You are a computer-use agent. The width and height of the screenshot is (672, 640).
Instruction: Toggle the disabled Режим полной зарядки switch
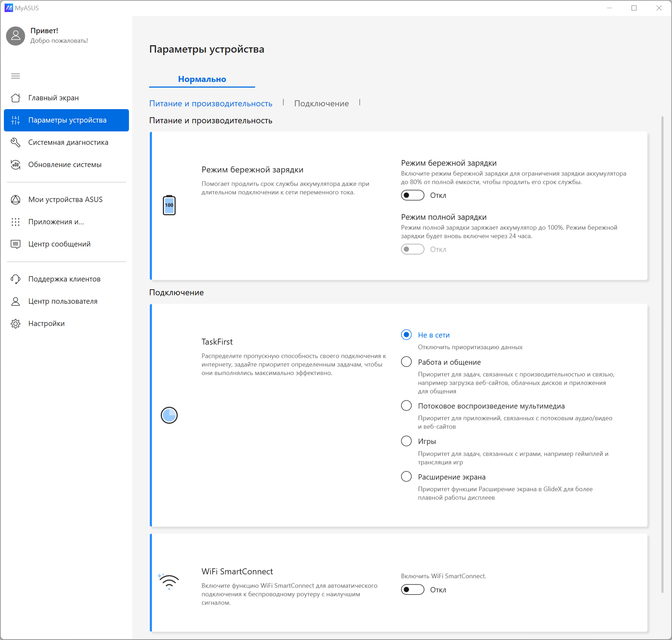tap(413, 249)
